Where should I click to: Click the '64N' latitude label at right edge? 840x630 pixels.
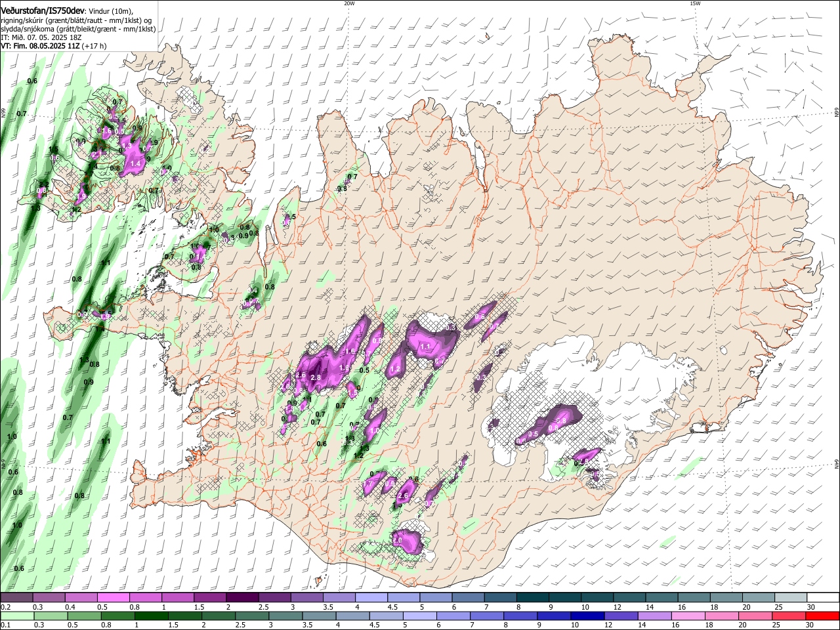(837, 465)
